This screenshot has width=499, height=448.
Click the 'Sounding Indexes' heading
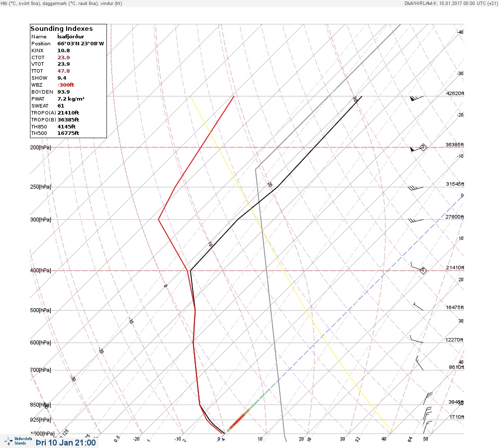tap(61, 29)
